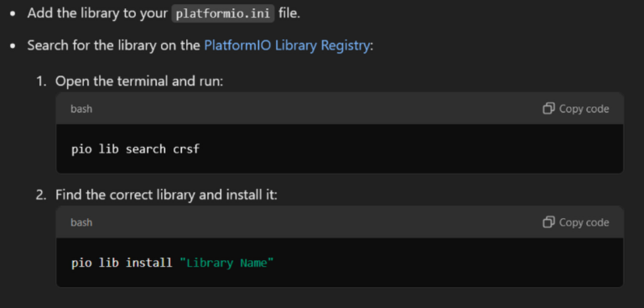Click the 'pio lib search crsf' command text

136,149
